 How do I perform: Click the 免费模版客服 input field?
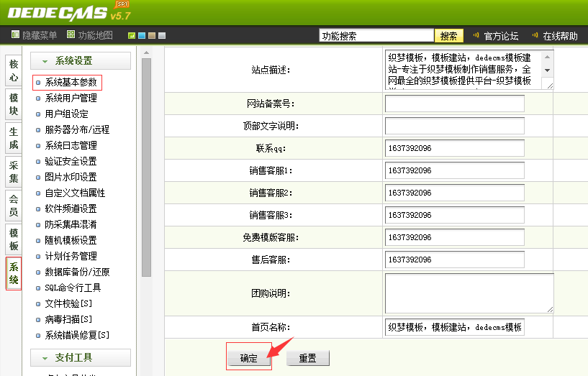click(x=455, y=237)
